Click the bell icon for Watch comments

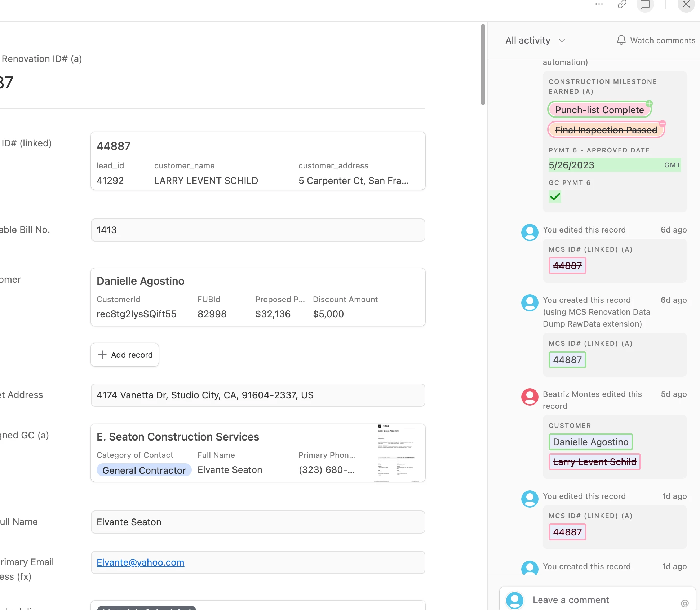[621, 40]
